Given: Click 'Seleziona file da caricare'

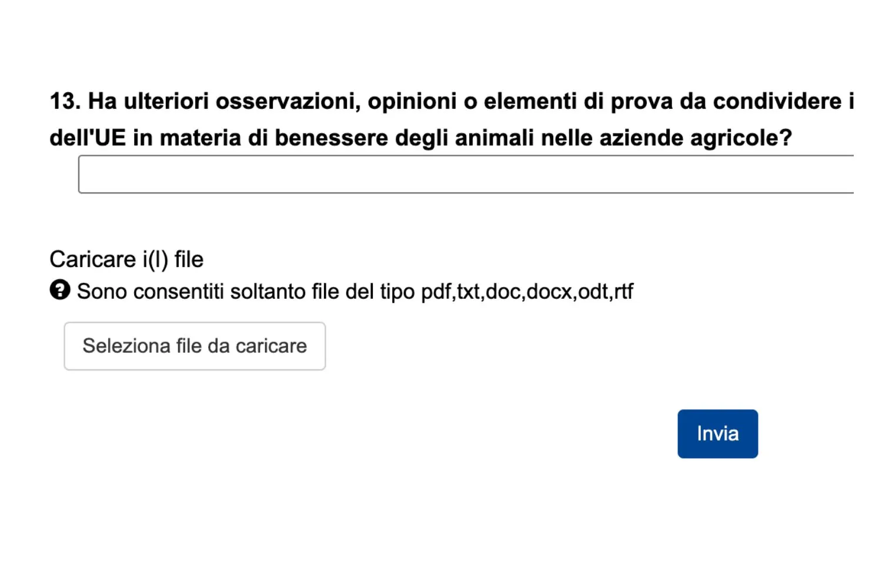Looking at the screenshot, I should coord(195,346).
